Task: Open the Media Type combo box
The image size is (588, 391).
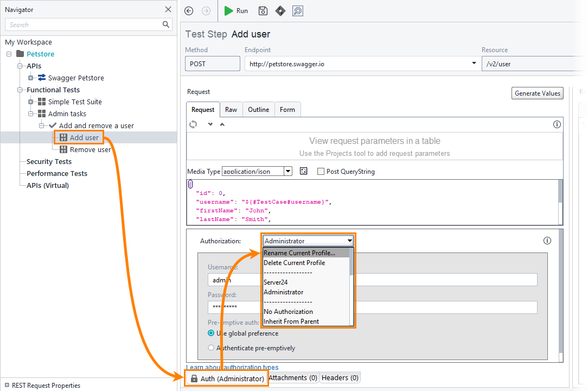Action: (x=288, y=171)
